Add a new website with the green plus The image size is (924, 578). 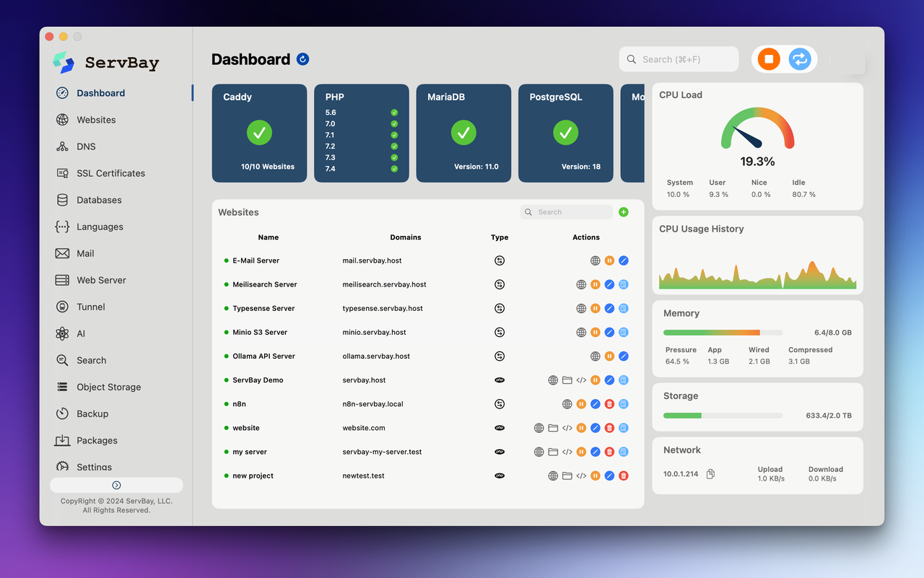coord(624,212)
